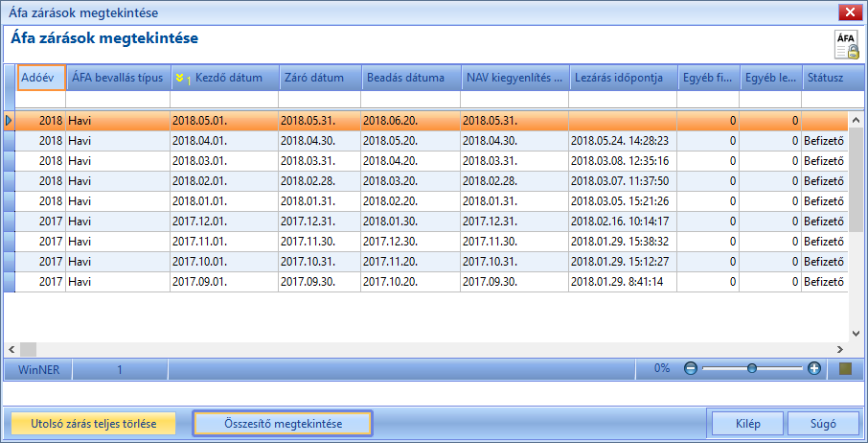Click the filter field under Kezdő dátum

224,100
